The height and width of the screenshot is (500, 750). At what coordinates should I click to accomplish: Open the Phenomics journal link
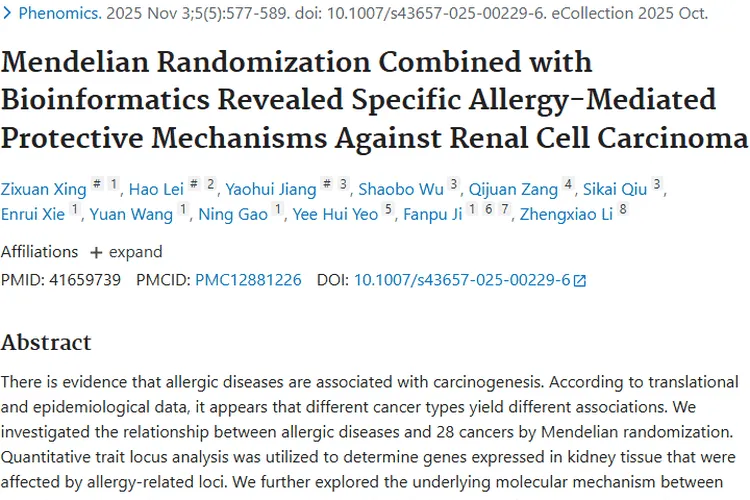click(56, 14)
